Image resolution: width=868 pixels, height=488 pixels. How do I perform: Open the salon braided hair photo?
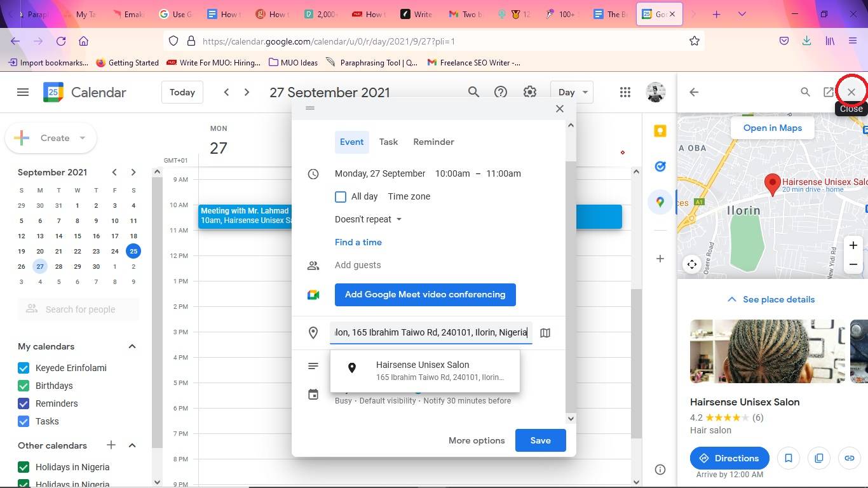768,351
